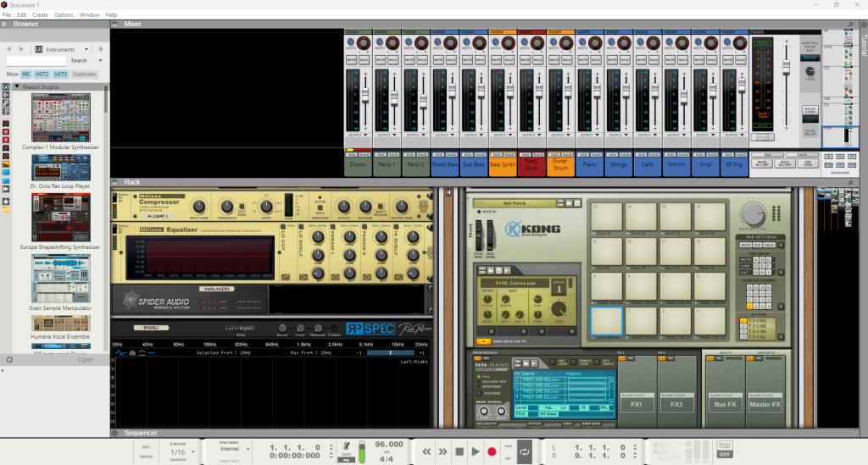Click the Compressor Input Gain knob

[198, 207]
